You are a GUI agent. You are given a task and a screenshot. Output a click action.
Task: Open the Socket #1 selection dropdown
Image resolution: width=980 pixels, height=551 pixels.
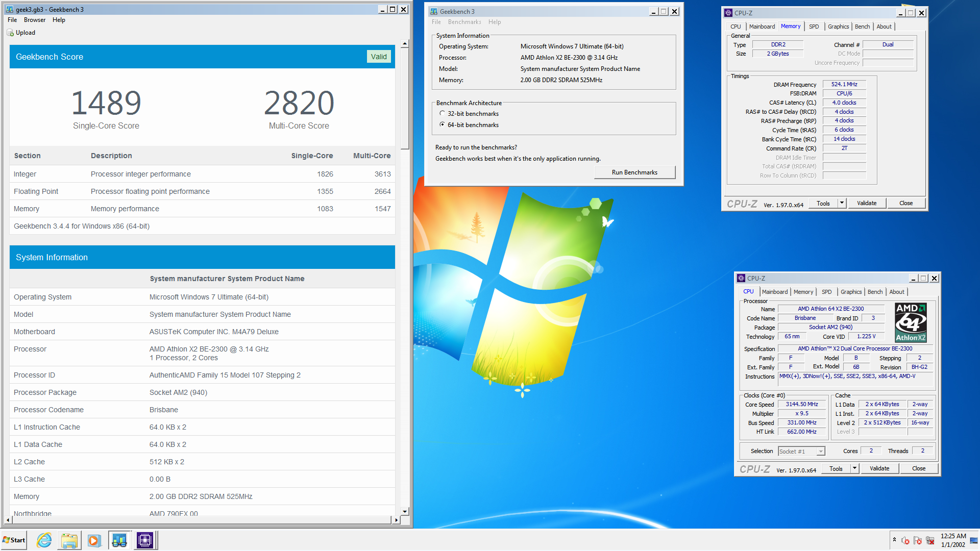(x=820, y=452)
